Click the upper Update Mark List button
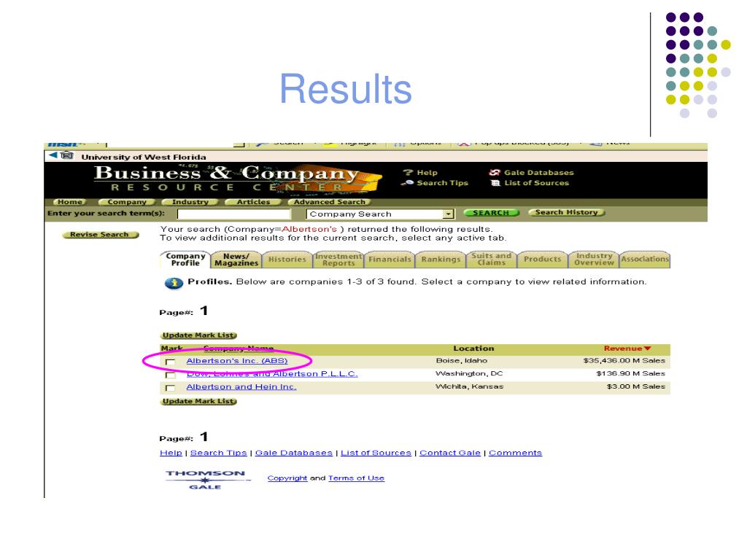 (198, 335)
